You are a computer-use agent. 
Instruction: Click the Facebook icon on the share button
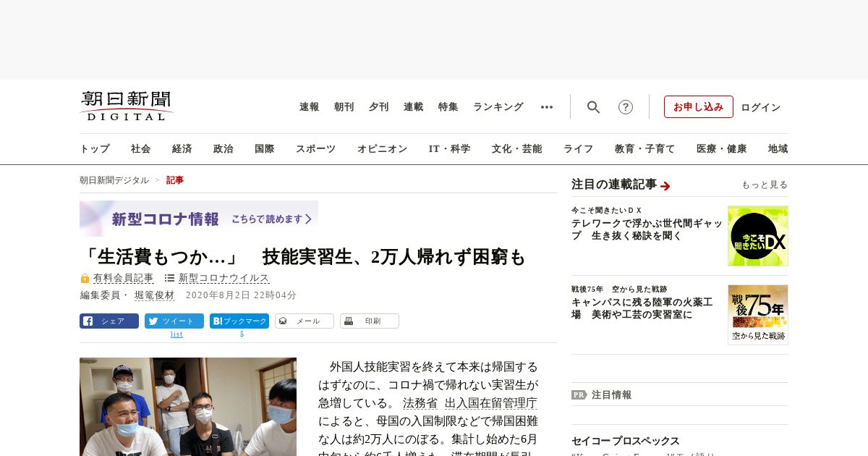tap(88, 321)
